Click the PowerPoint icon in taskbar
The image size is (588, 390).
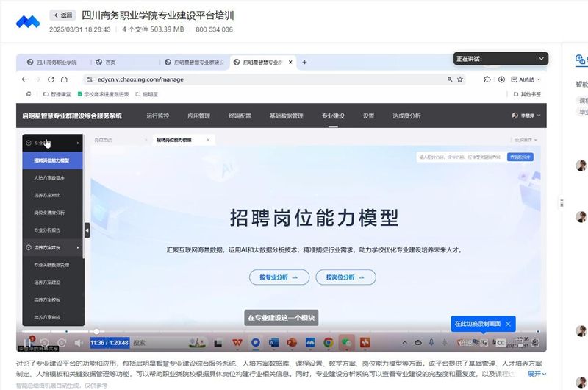click(x=292, y=342)
